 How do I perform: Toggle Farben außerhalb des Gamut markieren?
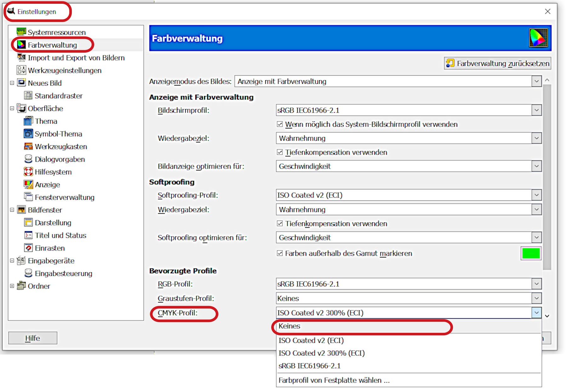point(280,253)
